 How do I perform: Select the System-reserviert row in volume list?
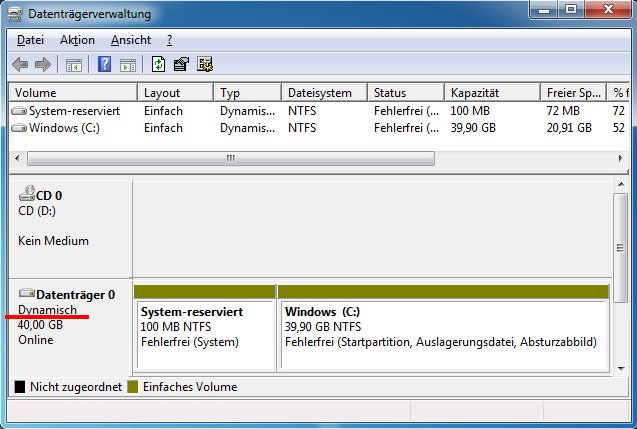click(x=319, y=111)
